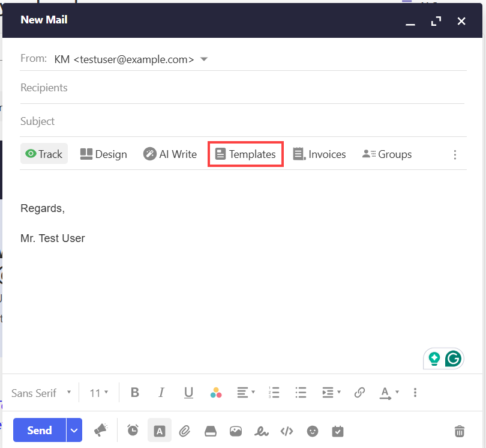Open the Design option
Screen dimensions: 486x448
point(104,154)
